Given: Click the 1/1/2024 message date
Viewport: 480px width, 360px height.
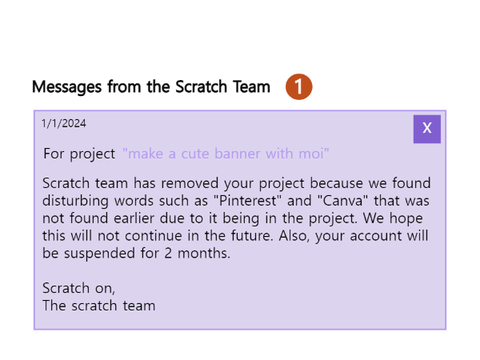Looking at the screenshot, I should pos(64,123).
